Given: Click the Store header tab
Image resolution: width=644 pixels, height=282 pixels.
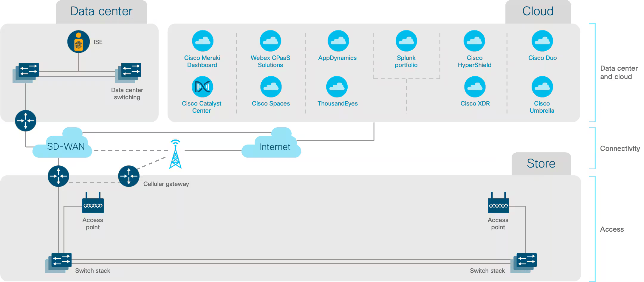Looking at the screenshot, I should (541, 164).
